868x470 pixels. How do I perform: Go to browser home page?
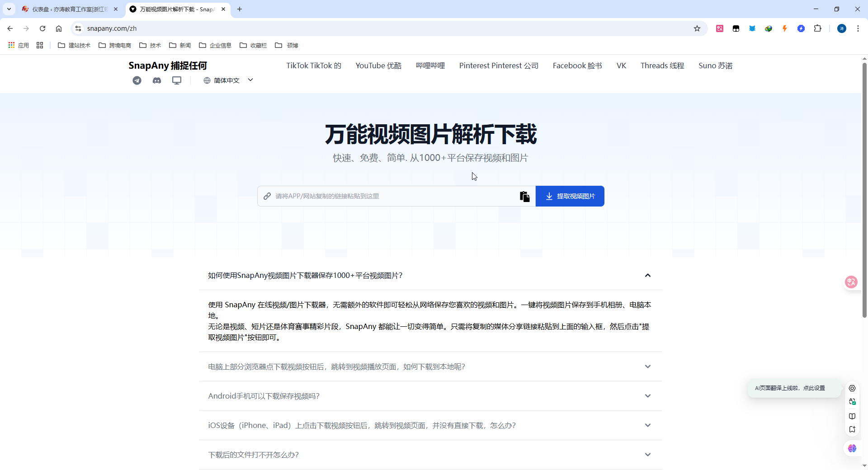point(59,28)
